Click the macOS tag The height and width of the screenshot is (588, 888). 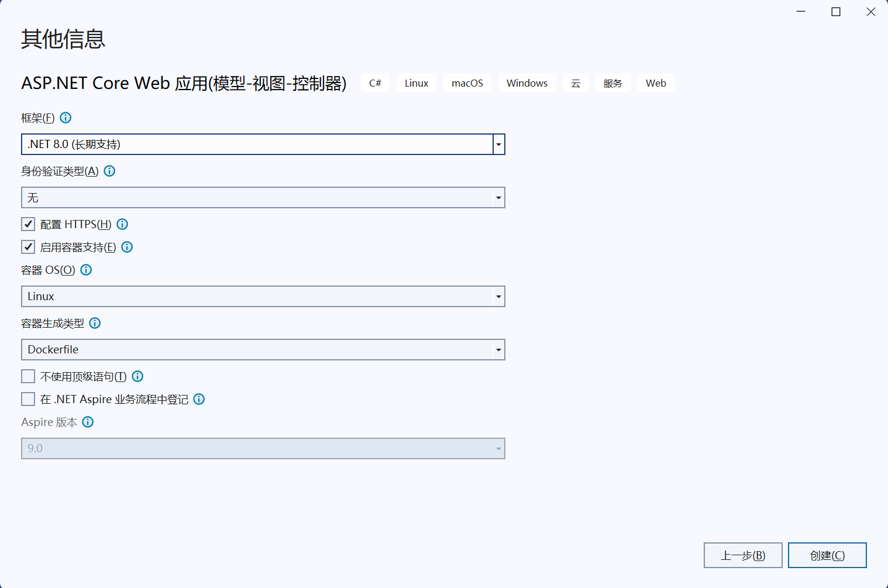tap(467, 83)
